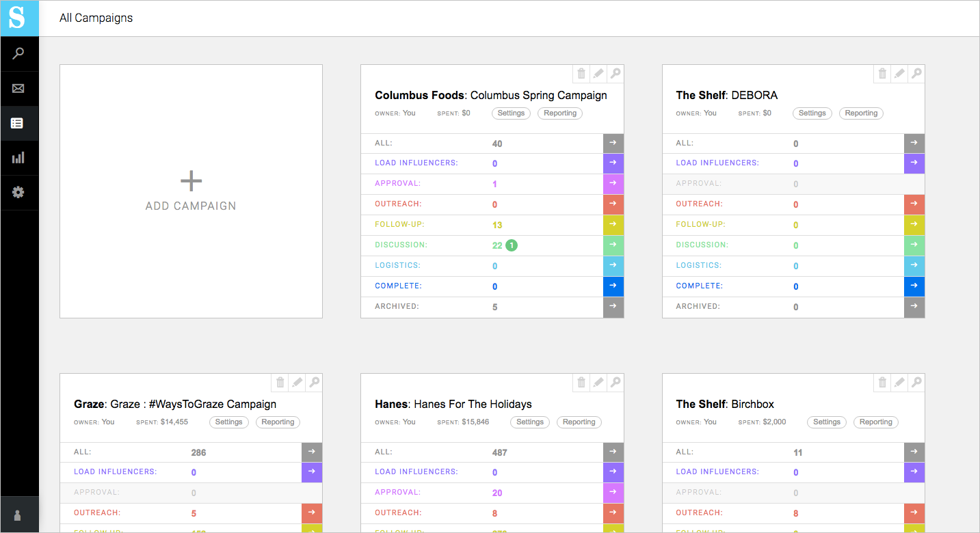Click the Shelf logo in the sidebar
The width and height of the screenshot is (980, 533).
(19, 18)
